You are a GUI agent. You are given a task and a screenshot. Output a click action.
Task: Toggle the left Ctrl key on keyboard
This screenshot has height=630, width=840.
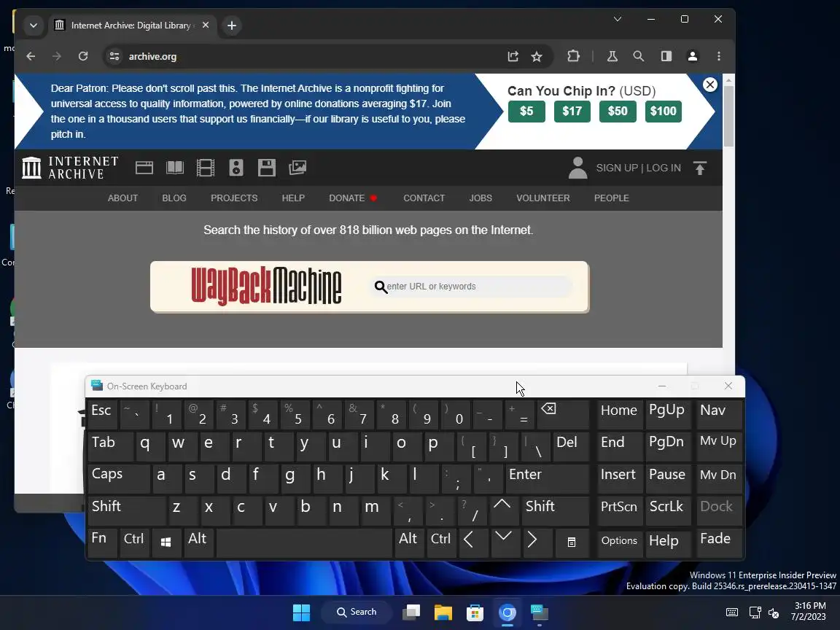pyautogui.click(x=133, y=542)
